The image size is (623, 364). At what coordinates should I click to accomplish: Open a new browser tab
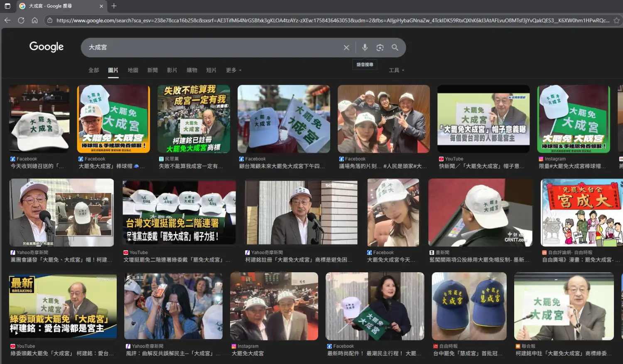114,6
